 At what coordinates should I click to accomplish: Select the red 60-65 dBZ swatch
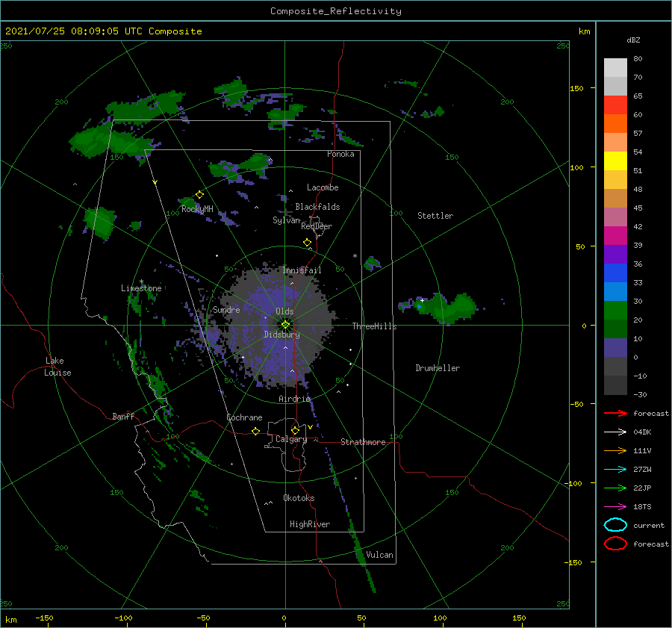pyautogui.click(x=615, y=105)
